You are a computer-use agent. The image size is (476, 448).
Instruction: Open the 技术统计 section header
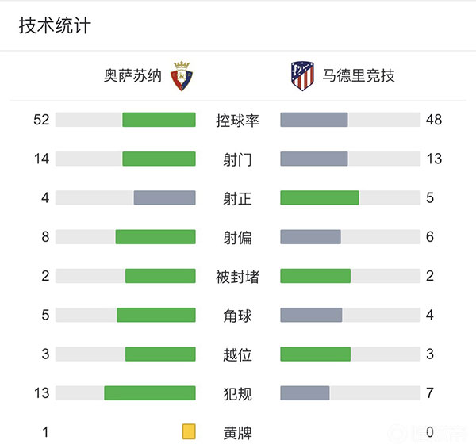click(x=55, y=26)
